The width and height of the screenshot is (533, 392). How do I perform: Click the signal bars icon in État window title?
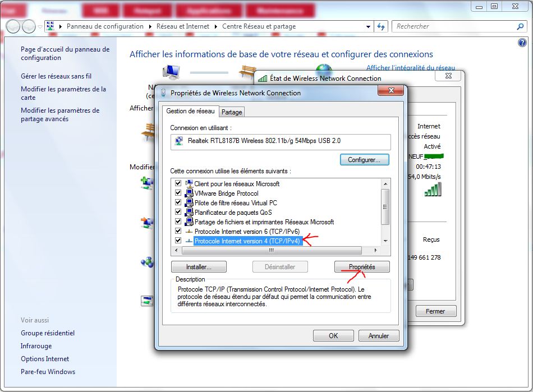coord(263,79)
